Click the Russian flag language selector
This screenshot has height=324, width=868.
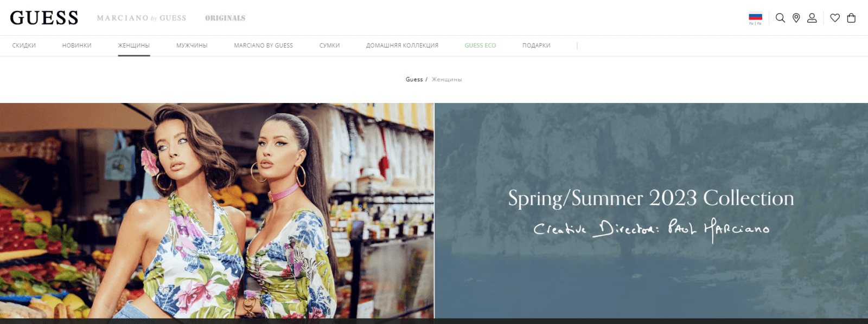(755, 18)
